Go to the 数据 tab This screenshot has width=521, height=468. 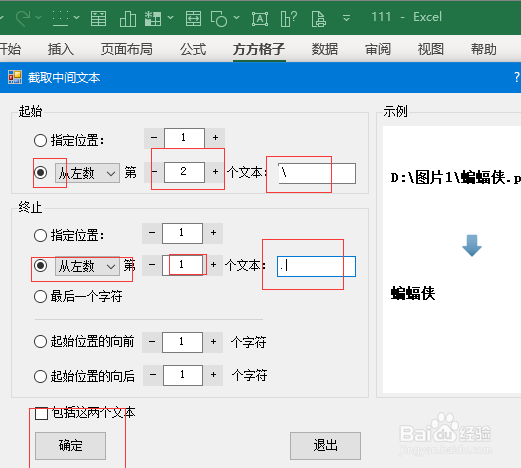(325, 49)
